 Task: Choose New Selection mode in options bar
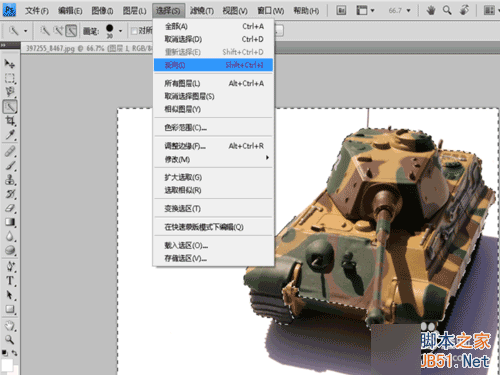[x=45, y=31]
